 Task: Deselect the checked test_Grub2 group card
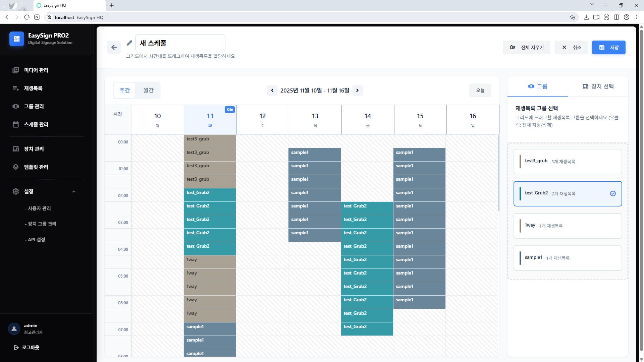[x=568, y=194]
